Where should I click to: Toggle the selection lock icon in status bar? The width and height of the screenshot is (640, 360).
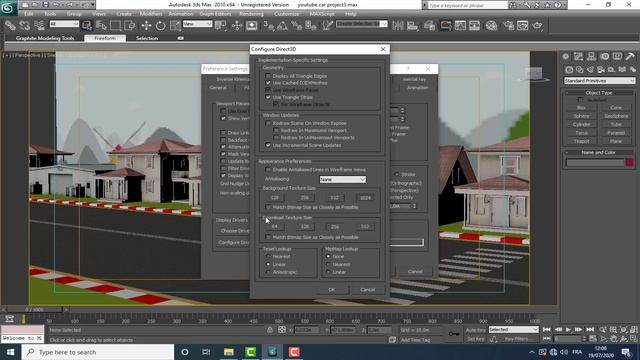tap(270, 330)
